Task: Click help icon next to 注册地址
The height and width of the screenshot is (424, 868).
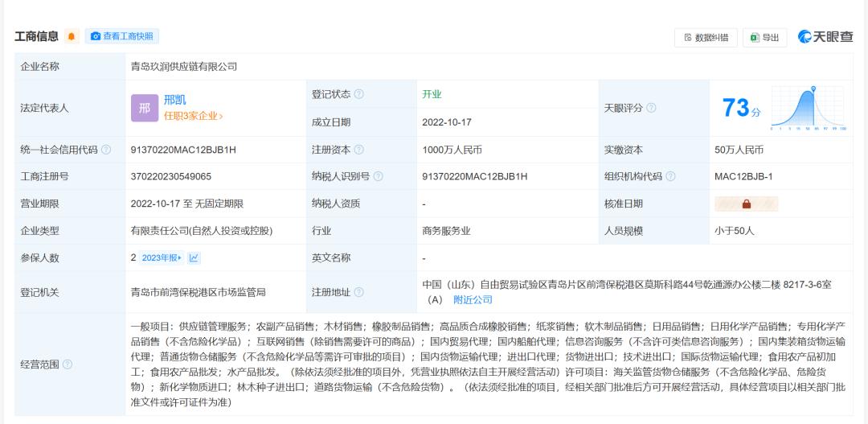Action: point(359,292)
